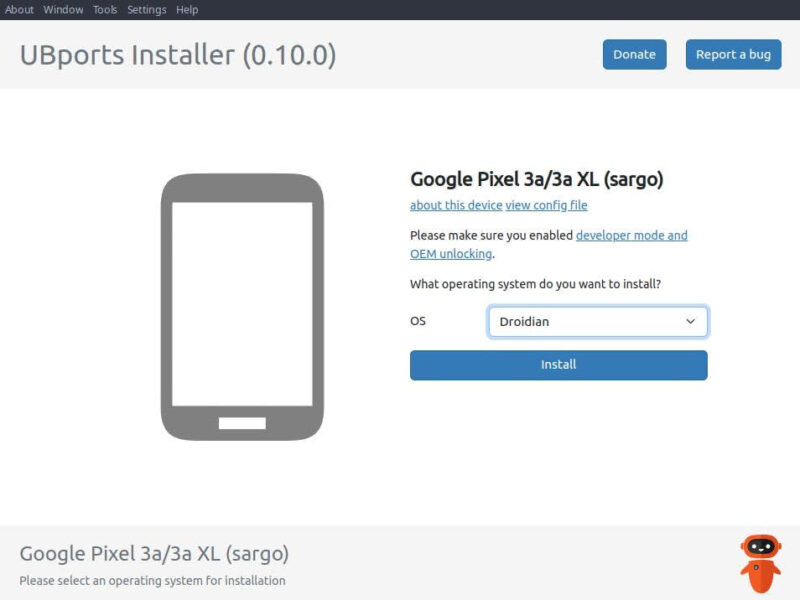This screenshot has height=600, width=800.
Task: Open the 'view config file' link
Action: click(x=546, y=206)
